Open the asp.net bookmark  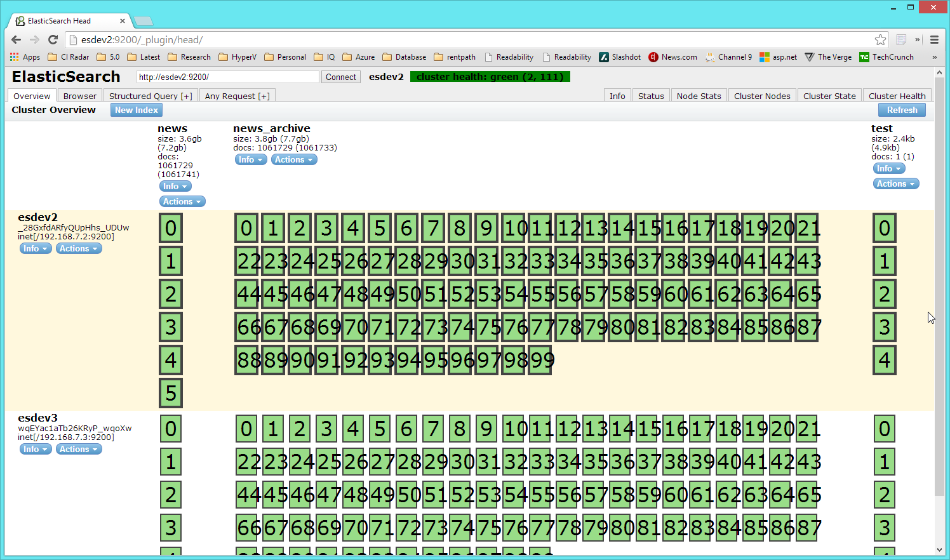tap(779, 57)
